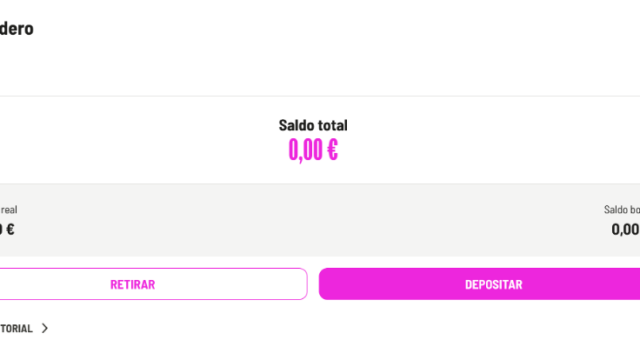This screenshot has width=640, height=360.
Task: Select the Saldo bono label
Action: tap(622, 210)
